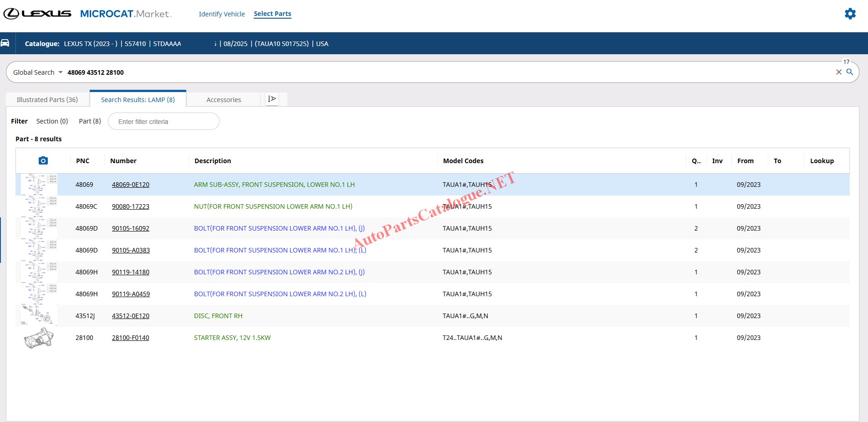Image resolution: width=868 pixels, height=422 pixels.
Task: Open the starter assembly thumbnail image
Action: (39, 338)
